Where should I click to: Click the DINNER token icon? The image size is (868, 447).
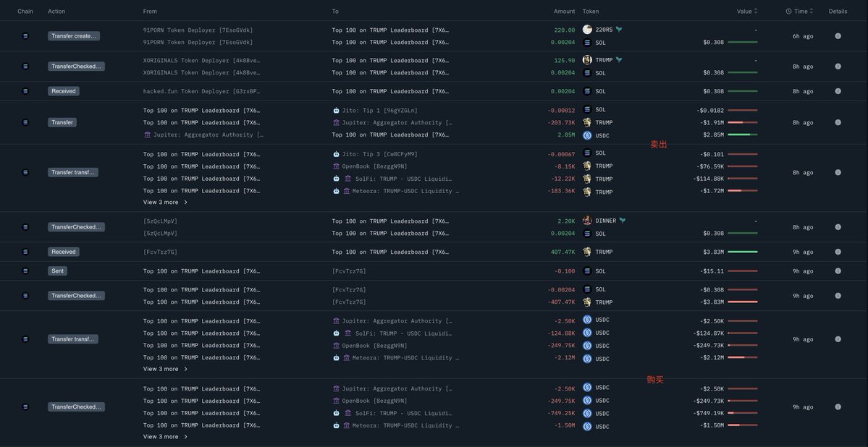pos(587,221)
